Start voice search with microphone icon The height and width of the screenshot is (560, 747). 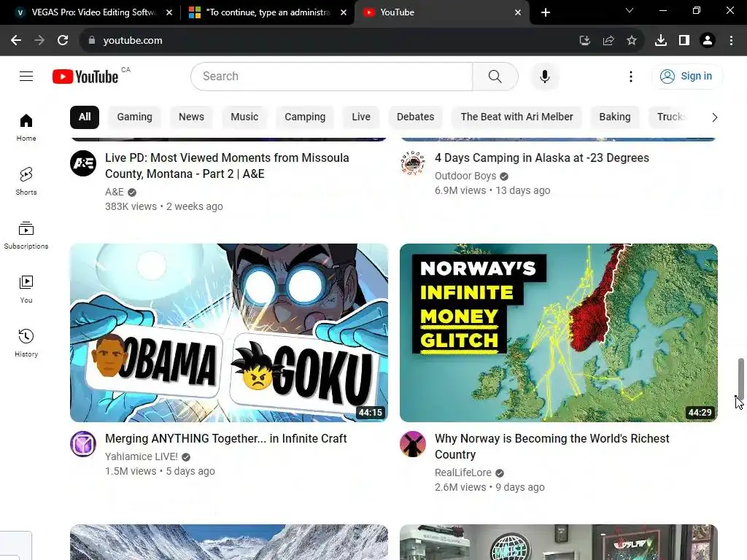click(x=544, y=76)
